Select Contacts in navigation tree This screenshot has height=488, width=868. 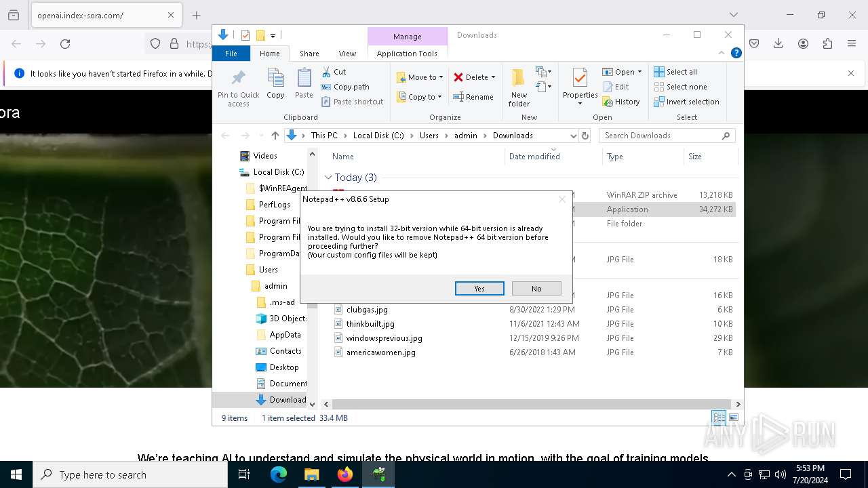tap(285, 351)
